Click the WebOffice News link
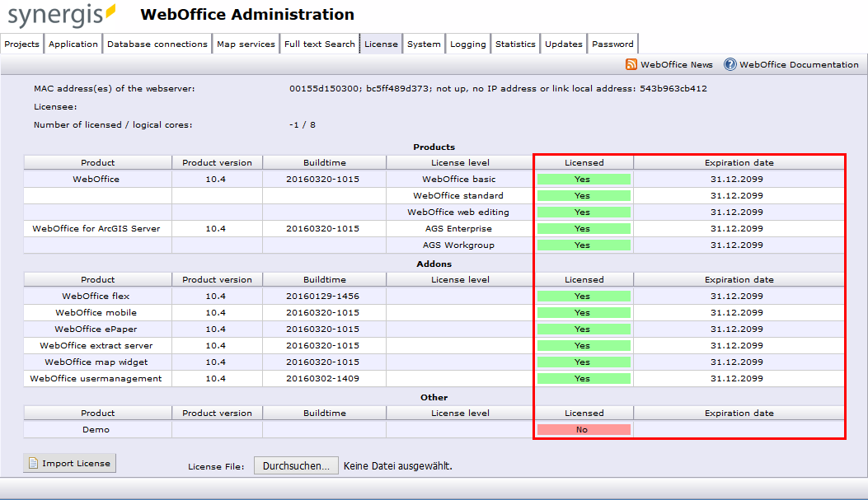The height and width of the screenshot is (500, 868). tap(676, 64)
